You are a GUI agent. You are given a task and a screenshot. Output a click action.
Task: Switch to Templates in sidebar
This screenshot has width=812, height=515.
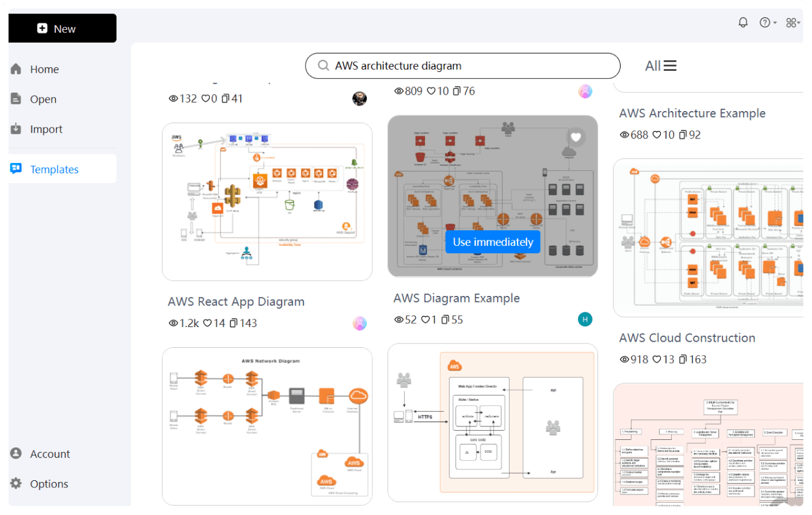point(62,169)
